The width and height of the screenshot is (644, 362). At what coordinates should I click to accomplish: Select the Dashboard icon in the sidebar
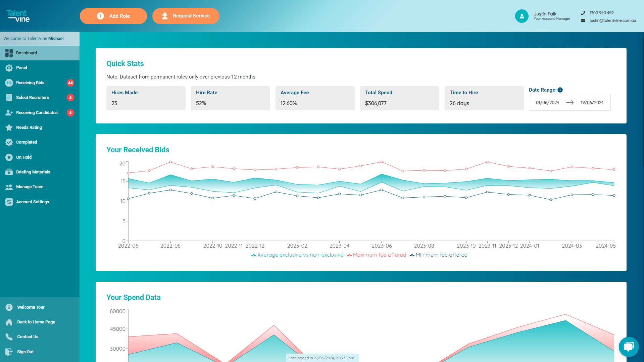9,53
